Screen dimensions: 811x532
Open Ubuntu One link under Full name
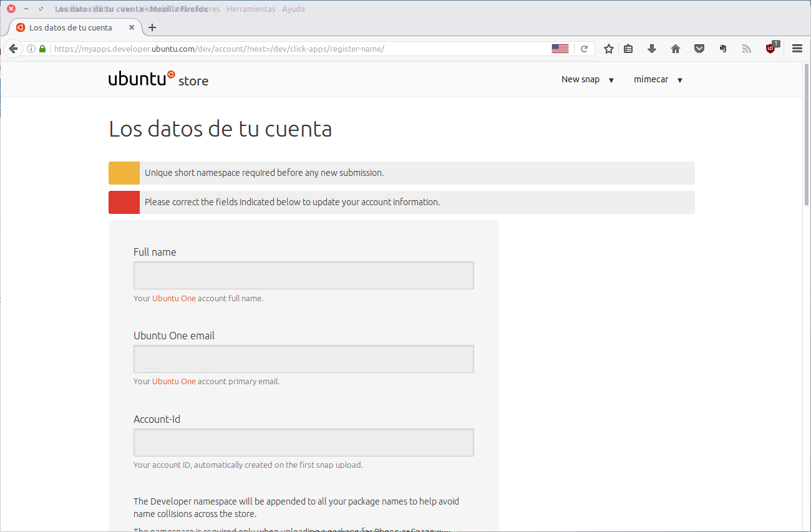pyautogui.click(x=174, y=298)
